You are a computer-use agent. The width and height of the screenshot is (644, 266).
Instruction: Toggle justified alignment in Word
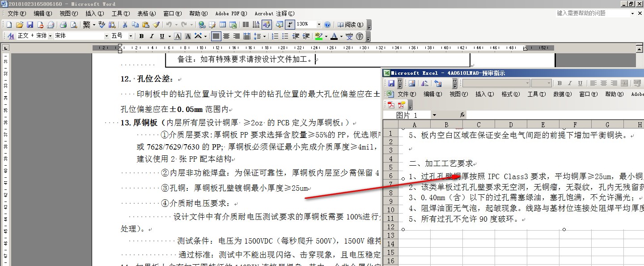216,36
